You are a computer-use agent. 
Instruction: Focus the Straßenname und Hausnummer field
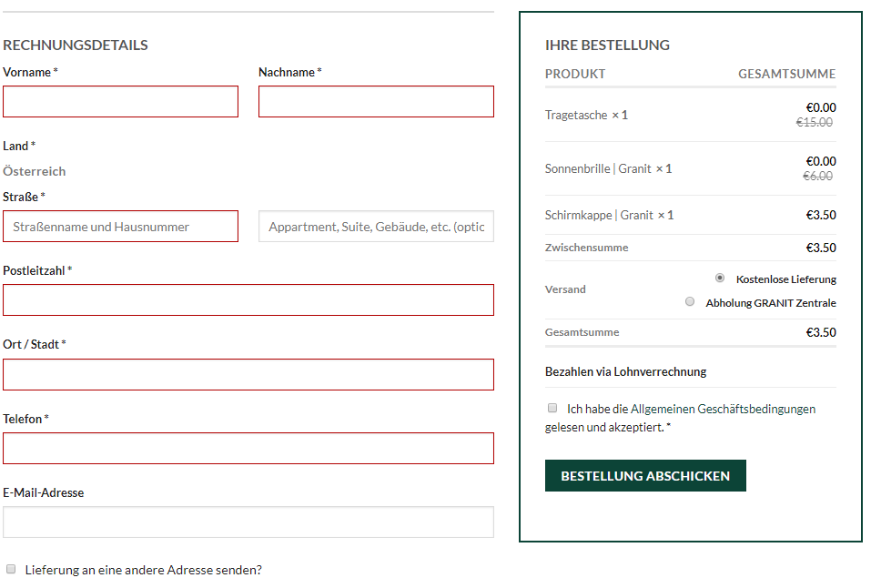tap(120, 227)
